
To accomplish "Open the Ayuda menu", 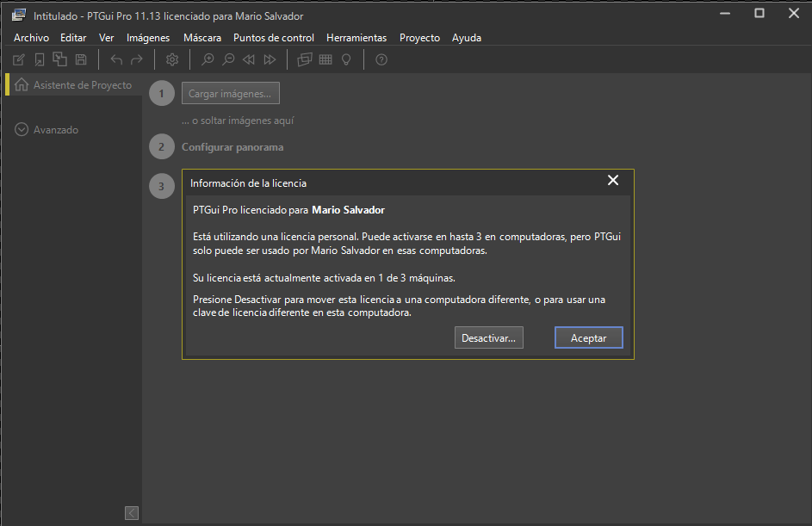I will [x=467, y=38].
